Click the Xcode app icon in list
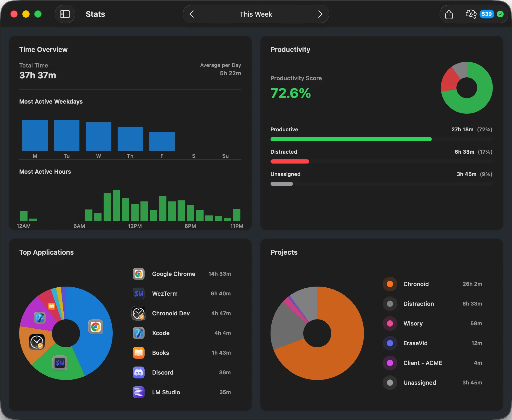512x420 pixels. click(139, 333)
